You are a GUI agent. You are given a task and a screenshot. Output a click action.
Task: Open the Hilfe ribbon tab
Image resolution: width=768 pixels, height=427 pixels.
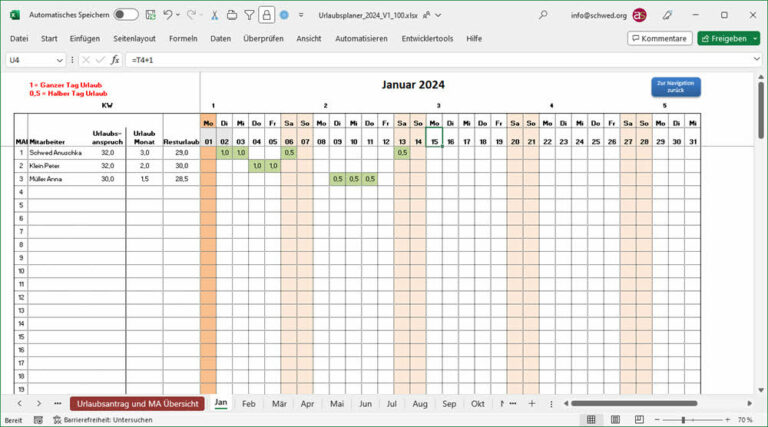point(474,38)
